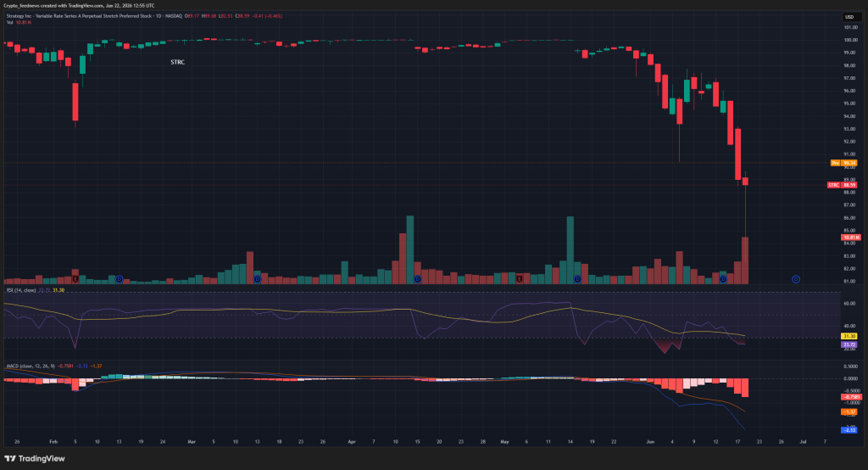Click the 95.00 price axis label

click(x=850, y=104)
